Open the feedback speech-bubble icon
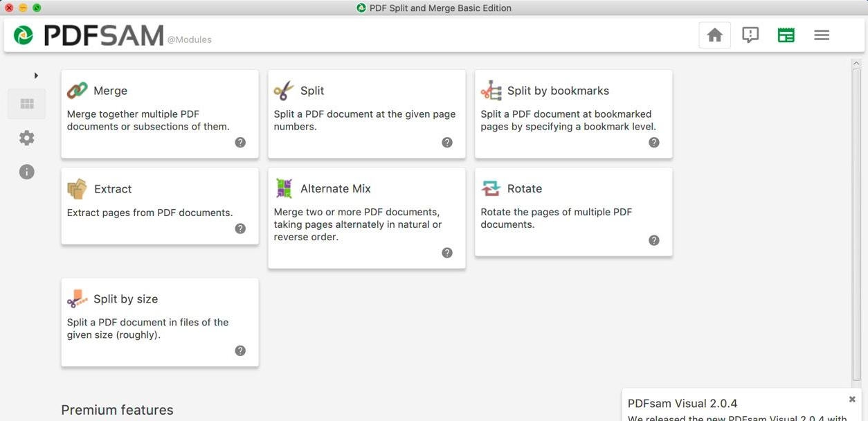This screenshot has height=421, width=868. point(750,34)
